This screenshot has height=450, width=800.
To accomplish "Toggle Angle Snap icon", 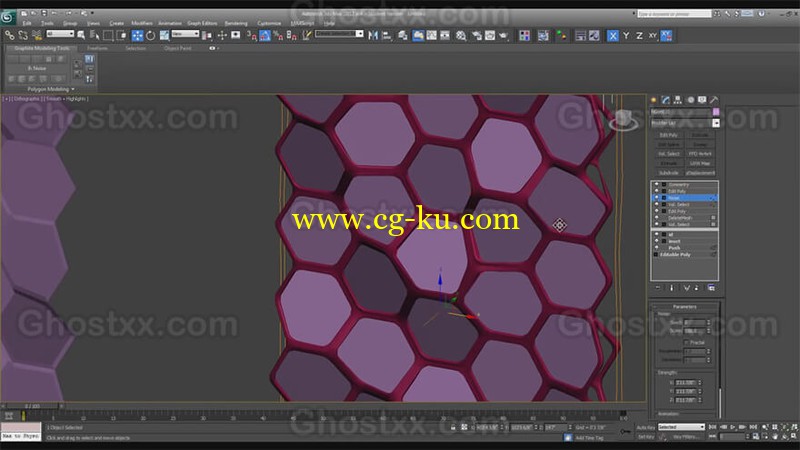I will 265,35.
